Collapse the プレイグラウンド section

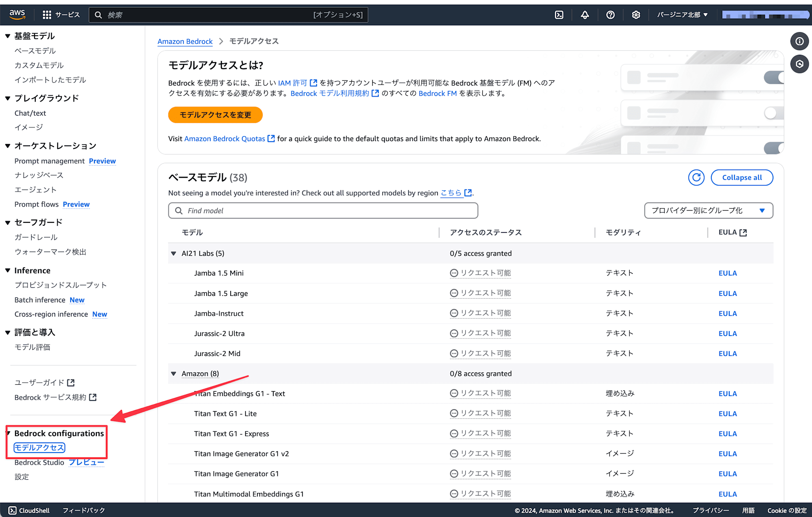pyautogui.click(x=7, y=98)
